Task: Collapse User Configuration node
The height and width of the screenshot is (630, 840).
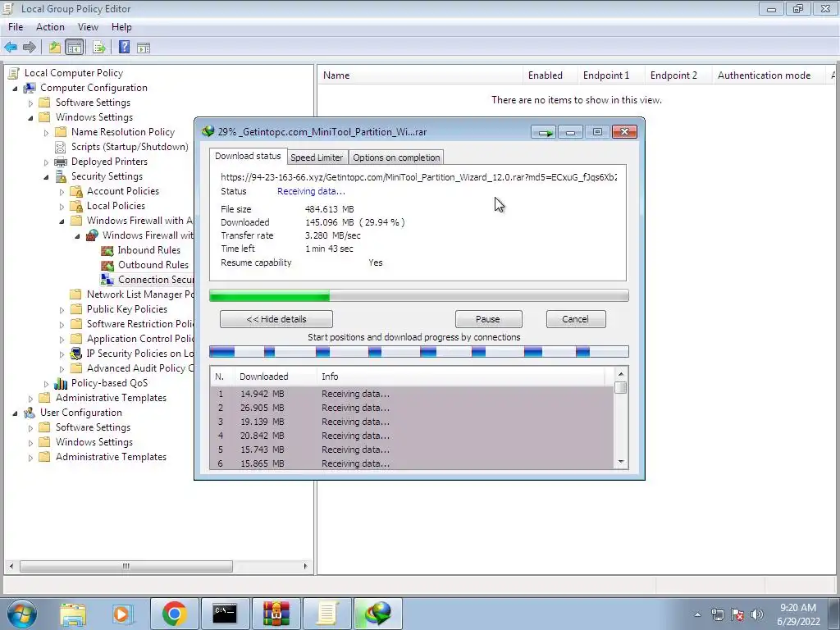Action: click(15, 413)
